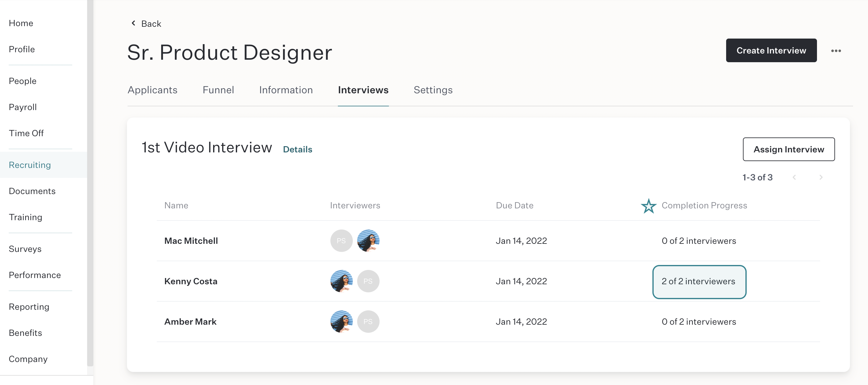Image resolution: width=868 pixels, height=385 pixels.
Task: Go to next page of interview results
Action: tap(821, 177)
